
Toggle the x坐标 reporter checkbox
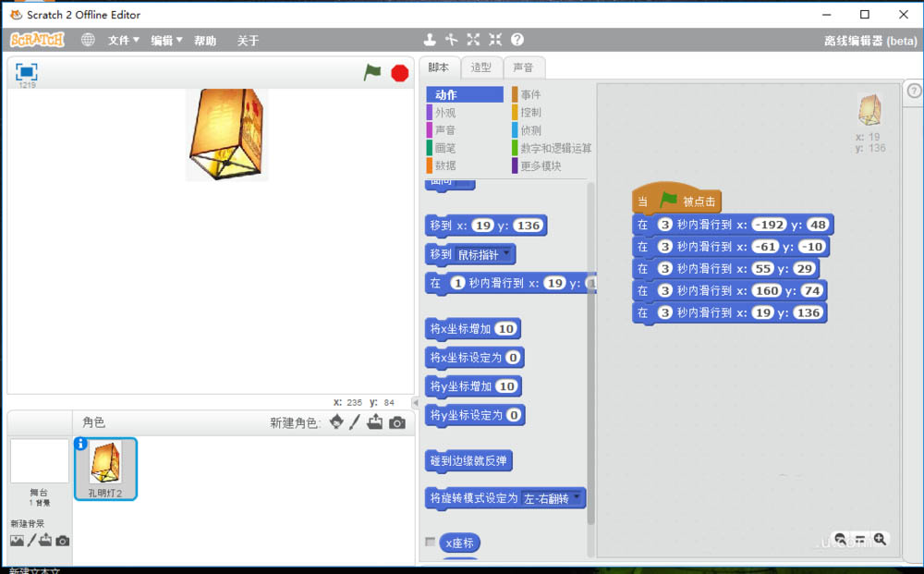(x=431, y=542)
